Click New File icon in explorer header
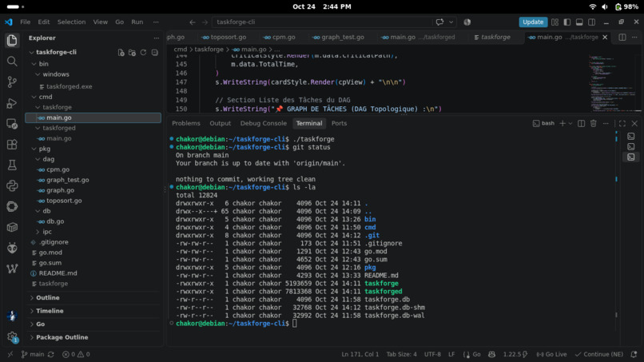Viewport: 644px width, 362px height. pyautogui.click(x=121, y=53)
